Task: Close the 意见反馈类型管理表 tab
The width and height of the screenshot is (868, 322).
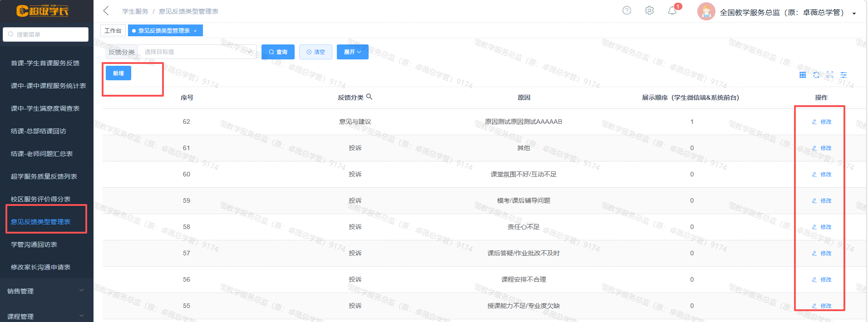Action: coord(195,31)
